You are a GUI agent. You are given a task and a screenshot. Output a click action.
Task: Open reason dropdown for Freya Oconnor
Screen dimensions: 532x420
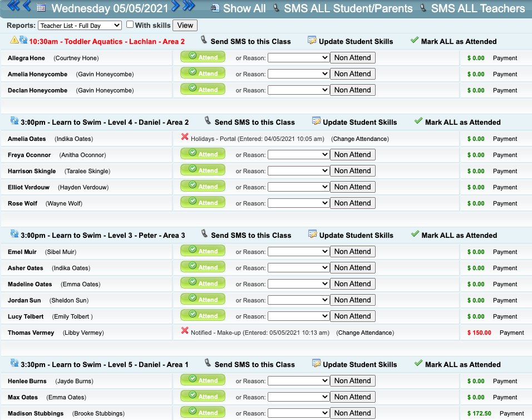coord(299,154)
